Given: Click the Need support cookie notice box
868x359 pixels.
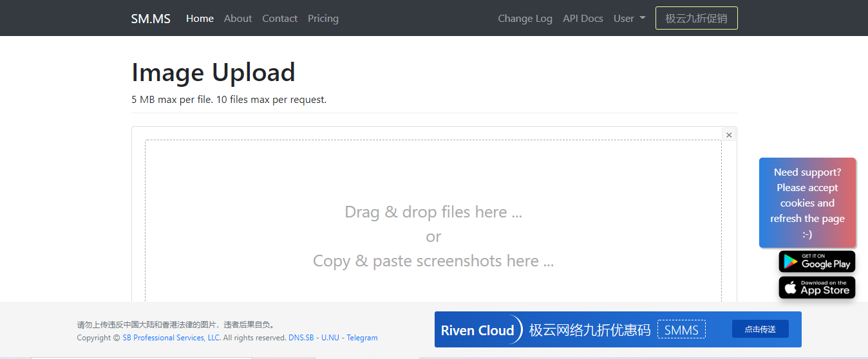Looking at the screenshot, I should click(x=807, y=203).
